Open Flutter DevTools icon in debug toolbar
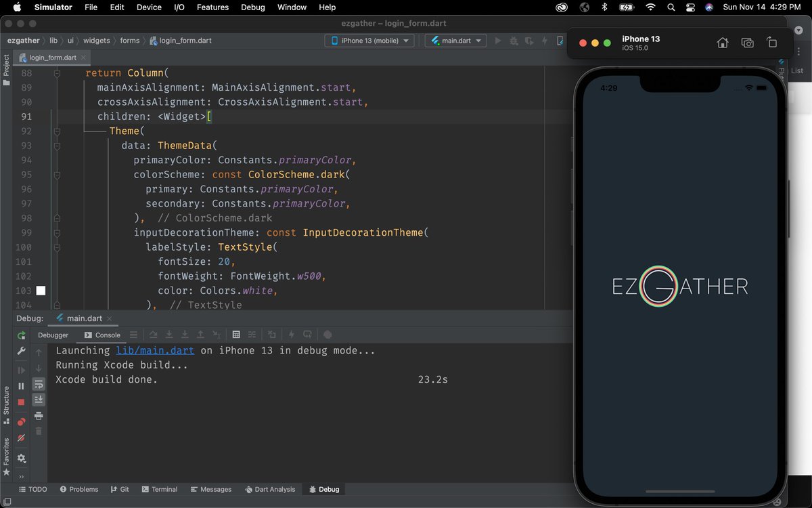 [328, 335]
